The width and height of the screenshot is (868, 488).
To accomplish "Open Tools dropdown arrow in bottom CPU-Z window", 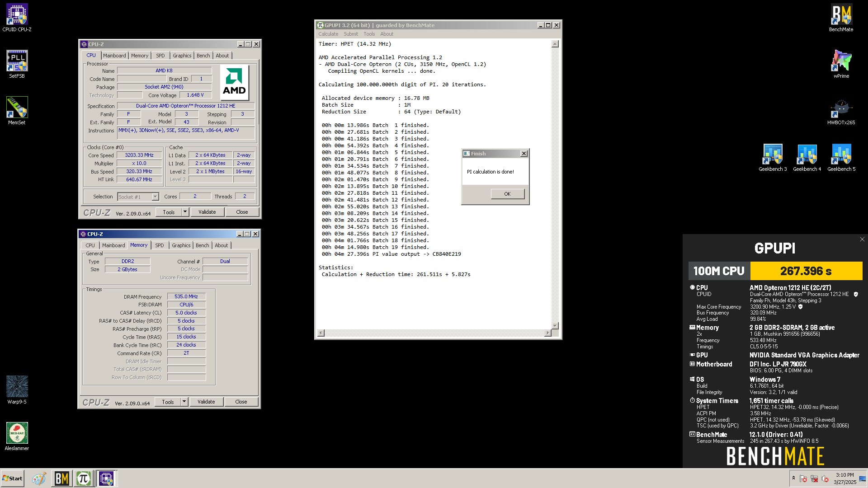I will 184,402.
